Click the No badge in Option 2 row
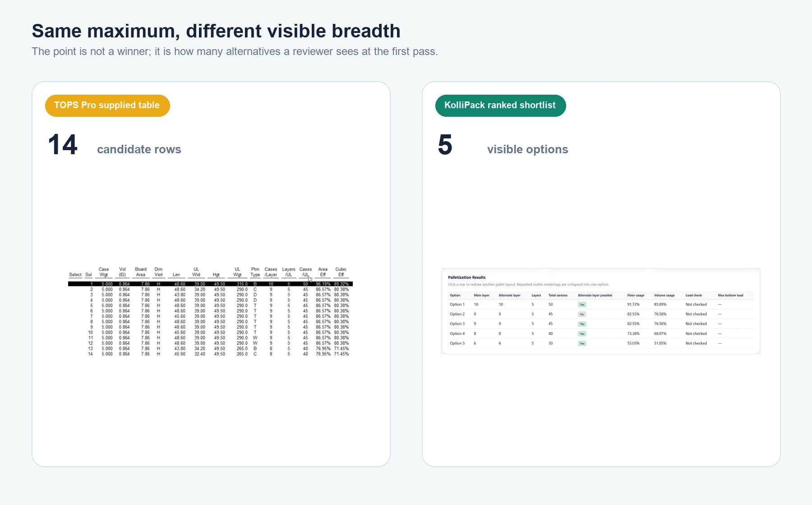This screenshot has height=505, width=812. [x=582, y=314]
